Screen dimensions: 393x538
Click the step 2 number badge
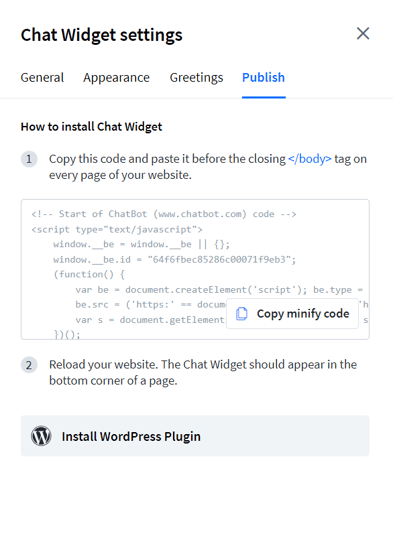click(29, 365)
